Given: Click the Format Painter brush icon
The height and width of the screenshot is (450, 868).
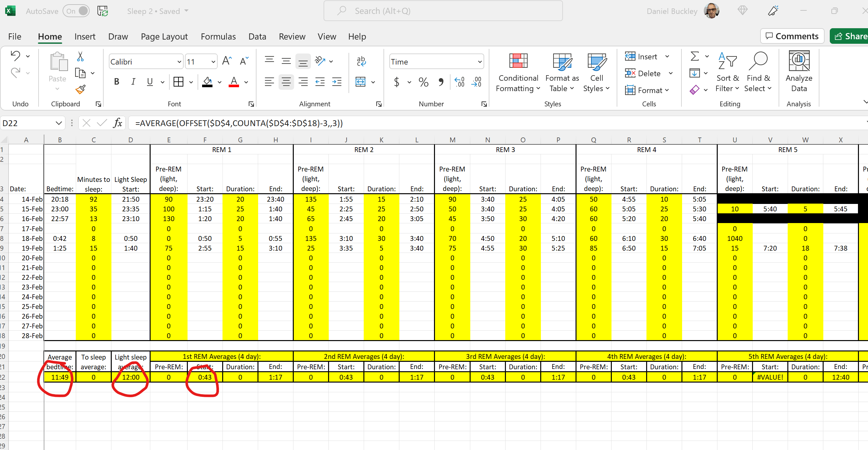Looking at the screenshot, I should pos(80,89).
